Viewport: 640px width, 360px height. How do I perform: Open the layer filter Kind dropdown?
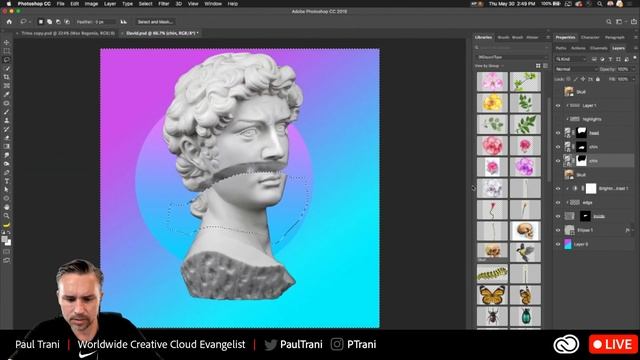[571, 59]
